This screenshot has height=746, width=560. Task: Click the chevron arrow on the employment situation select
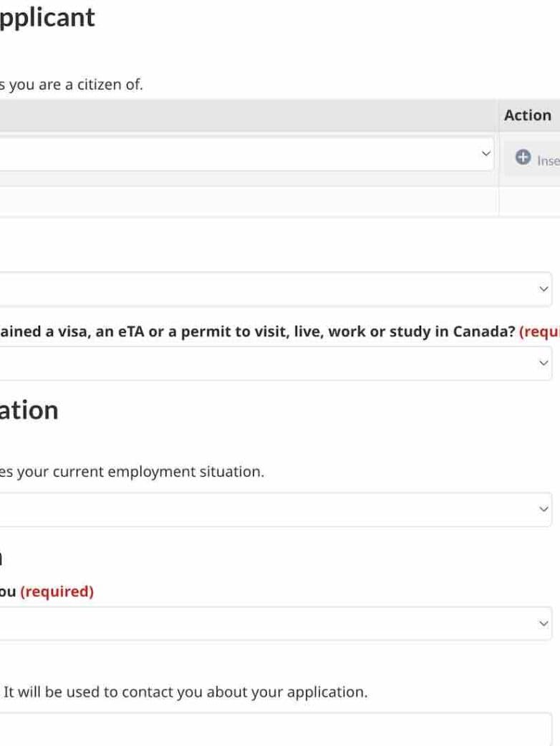pyautogui.click(x=544, y=509)
